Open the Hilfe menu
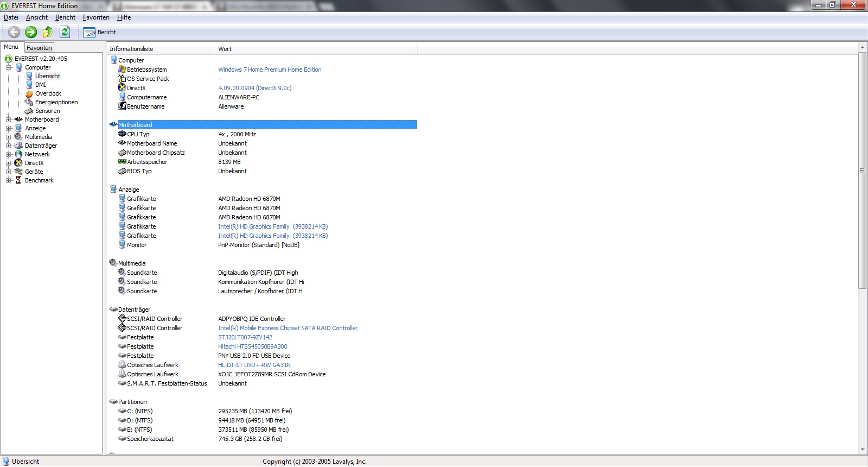 tap(124, 17)
